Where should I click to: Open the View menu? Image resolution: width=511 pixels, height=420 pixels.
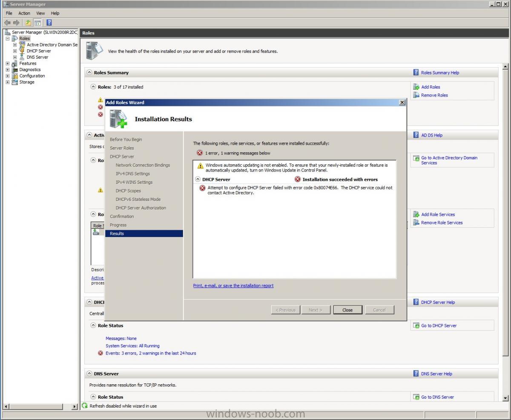click(x=40, y=13)
